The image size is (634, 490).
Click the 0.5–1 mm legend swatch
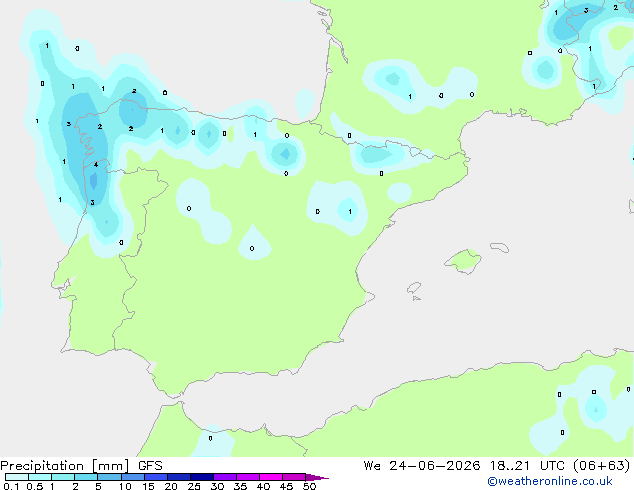(40, 477)
